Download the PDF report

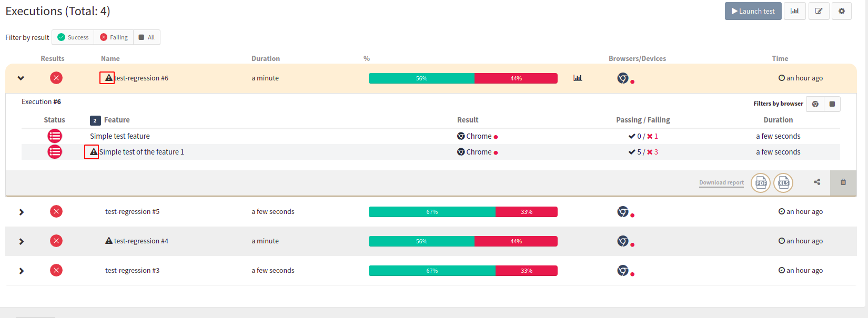tap(761, 183)
